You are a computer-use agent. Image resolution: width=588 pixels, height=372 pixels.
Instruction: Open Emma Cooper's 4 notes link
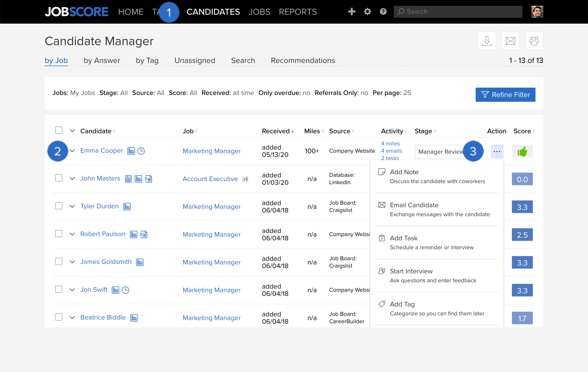(390, 144)
